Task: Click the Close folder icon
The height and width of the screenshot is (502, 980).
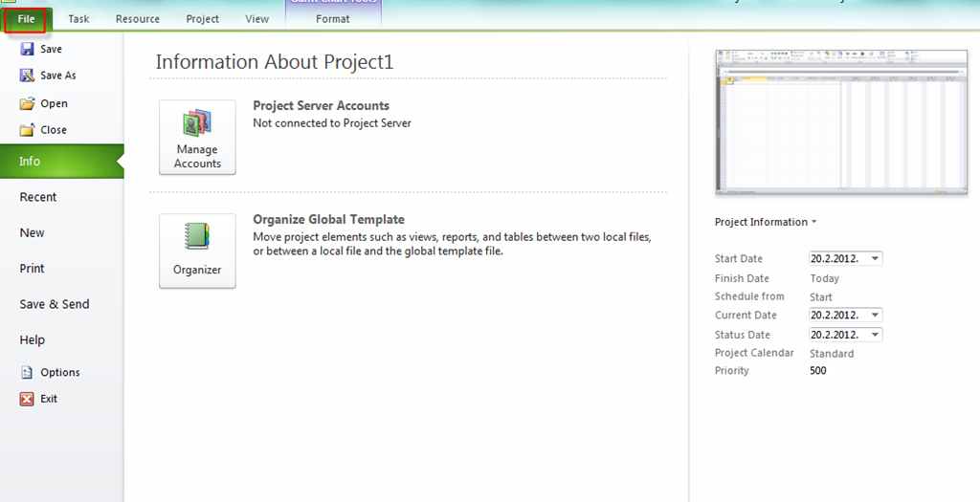Action: coord(27,130)
